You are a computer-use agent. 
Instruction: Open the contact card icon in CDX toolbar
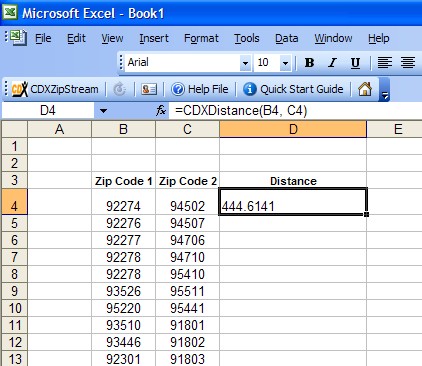pyautogui.click(x=149, y=89)
